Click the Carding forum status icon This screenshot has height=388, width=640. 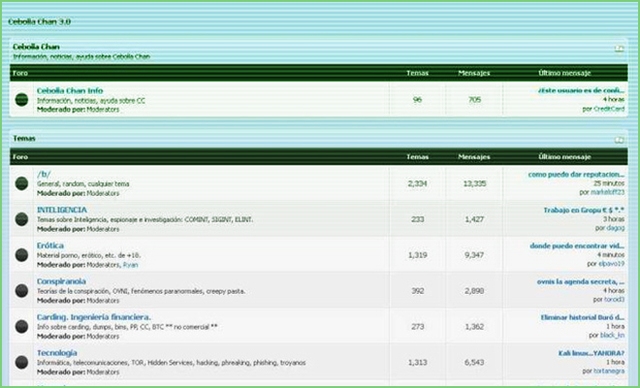pyautogui.click(x=22, y=326)
